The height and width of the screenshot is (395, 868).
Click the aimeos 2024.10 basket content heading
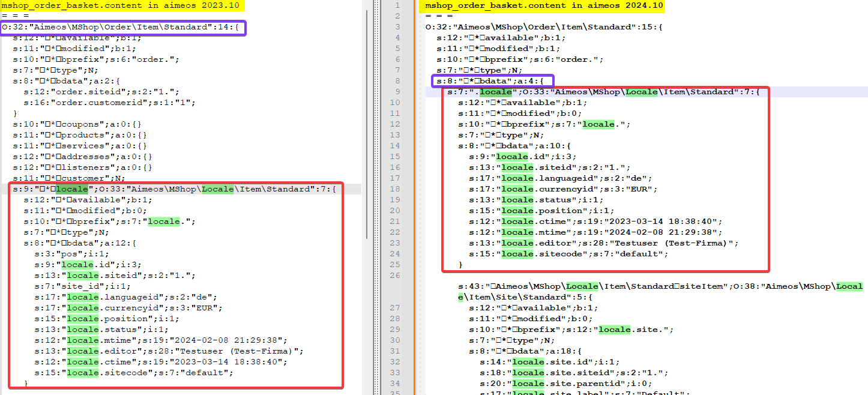(x=544, y=5)
